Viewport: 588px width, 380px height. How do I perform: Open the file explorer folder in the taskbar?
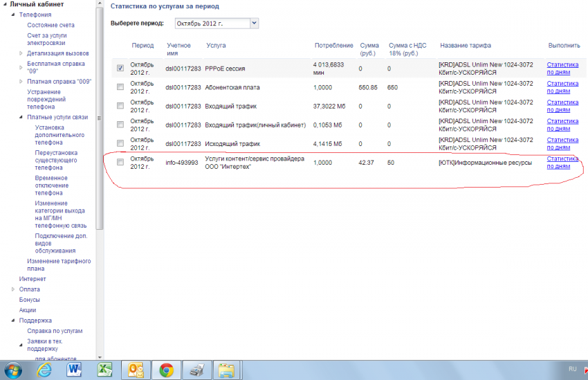(x=226, y=370)
